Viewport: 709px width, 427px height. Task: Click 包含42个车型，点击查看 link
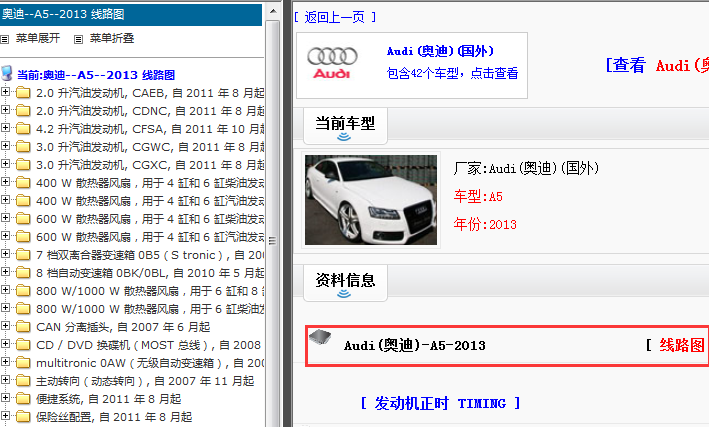click(452, 73)
